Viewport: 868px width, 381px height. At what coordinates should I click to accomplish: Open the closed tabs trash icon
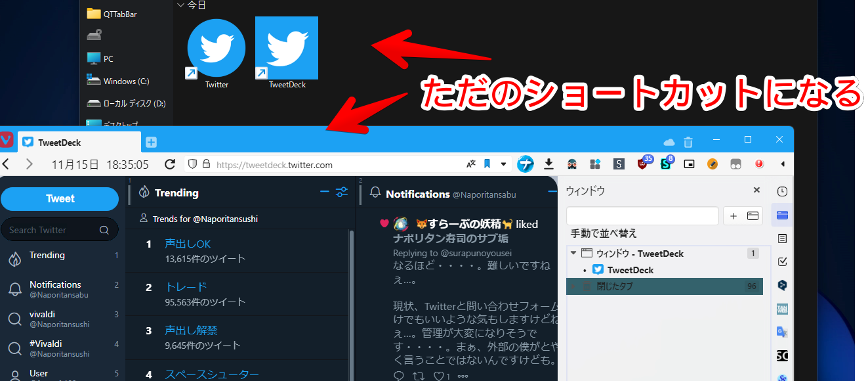click(688, 142)
